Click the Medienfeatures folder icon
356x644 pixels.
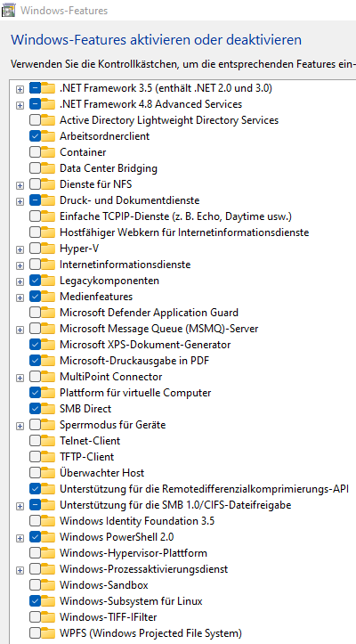[48, 297]
